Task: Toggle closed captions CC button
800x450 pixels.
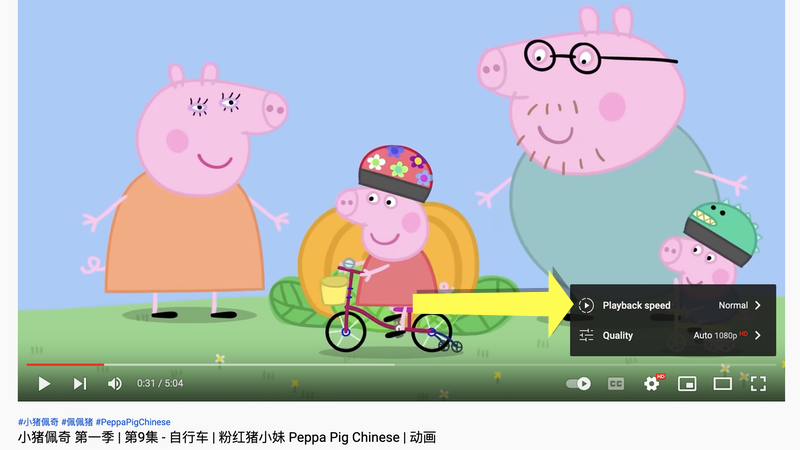Action: point(616,384)
